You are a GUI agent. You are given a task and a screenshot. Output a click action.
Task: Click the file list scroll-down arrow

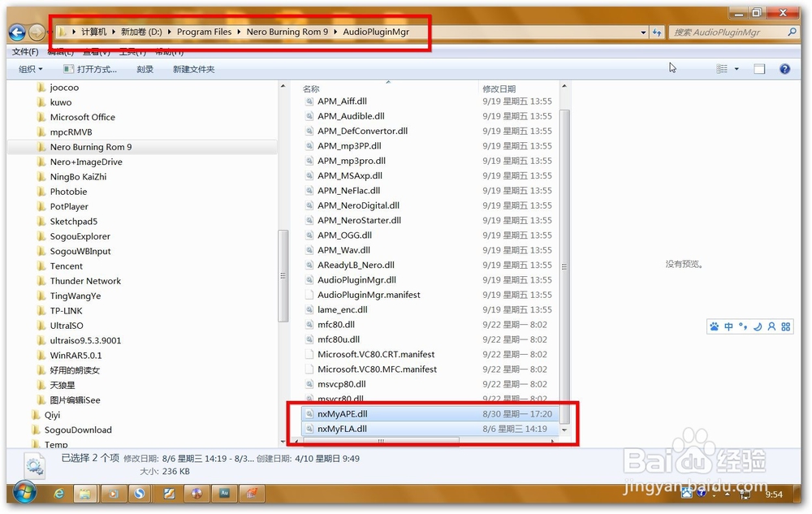point(564,430)
